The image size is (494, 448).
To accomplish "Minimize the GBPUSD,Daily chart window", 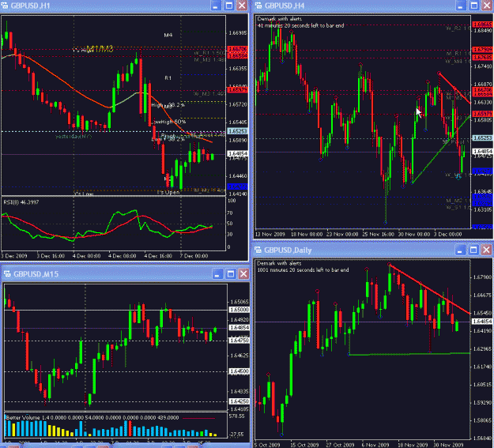I will point(460,250).
